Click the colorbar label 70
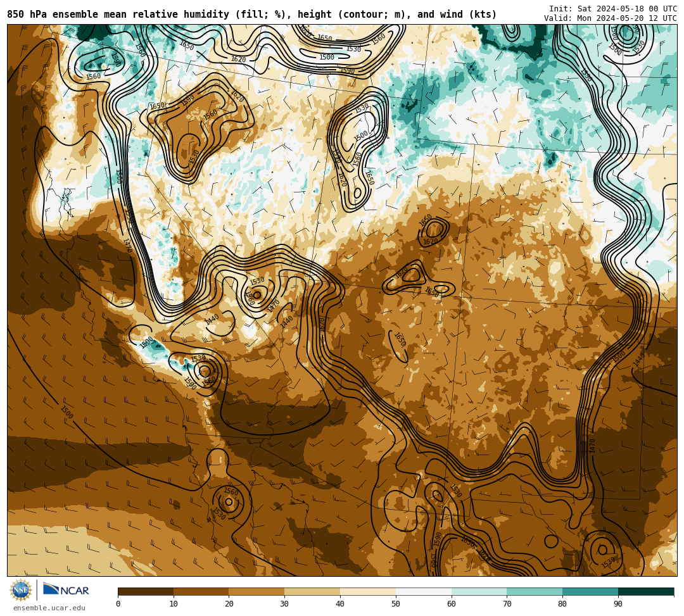The width and height of the screenshot is (684, 616). point(507,604)
